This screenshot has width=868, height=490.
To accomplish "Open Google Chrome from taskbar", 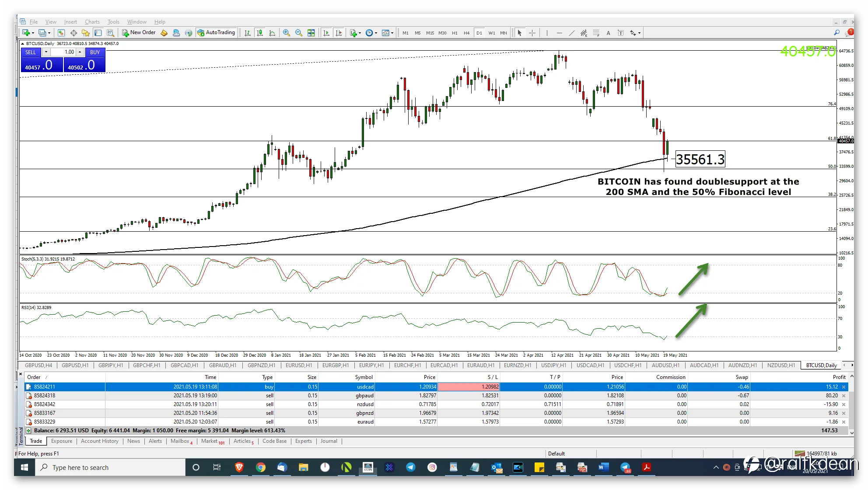I will coord(260,468).
